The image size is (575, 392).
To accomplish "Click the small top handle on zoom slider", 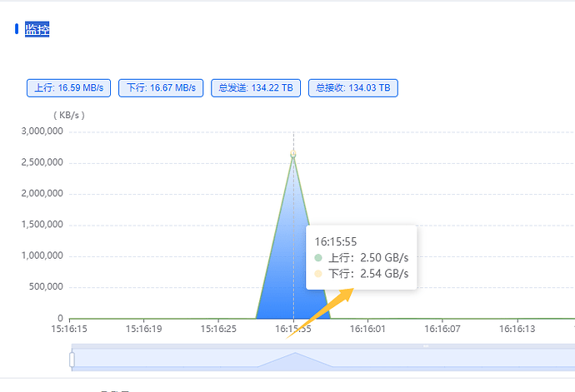I will coord(425,346).
